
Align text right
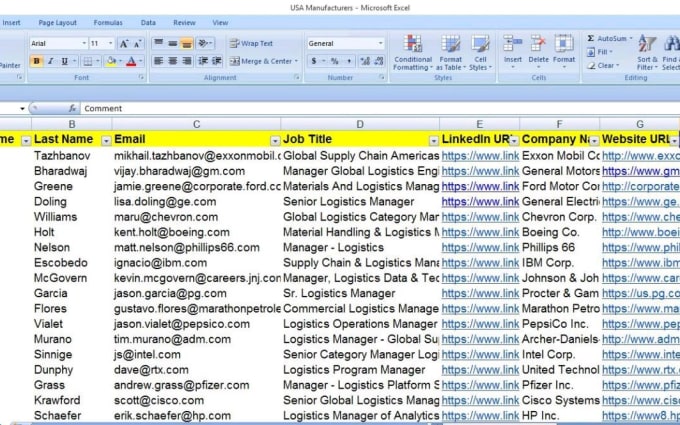coord(186,61)
